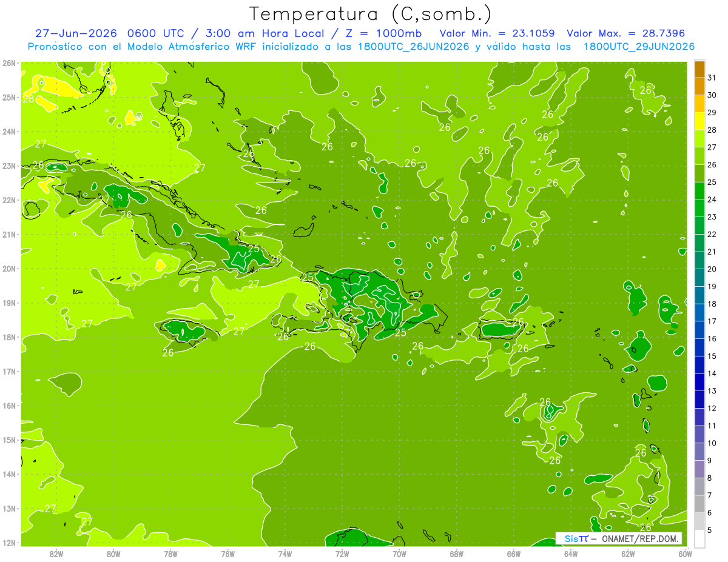
Task: Click the '29' value on the color scale
Action: coord(712,112)
